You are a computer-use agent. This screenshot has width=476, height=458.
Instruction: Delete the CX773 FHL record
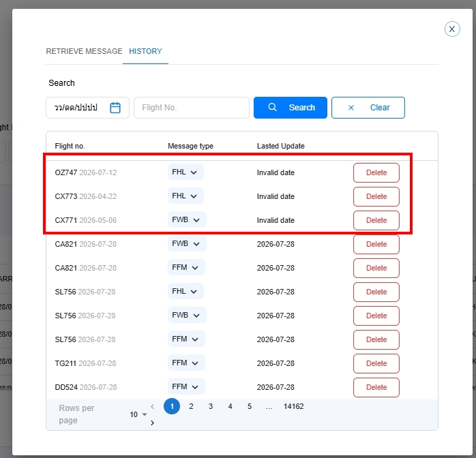[376, 196]
